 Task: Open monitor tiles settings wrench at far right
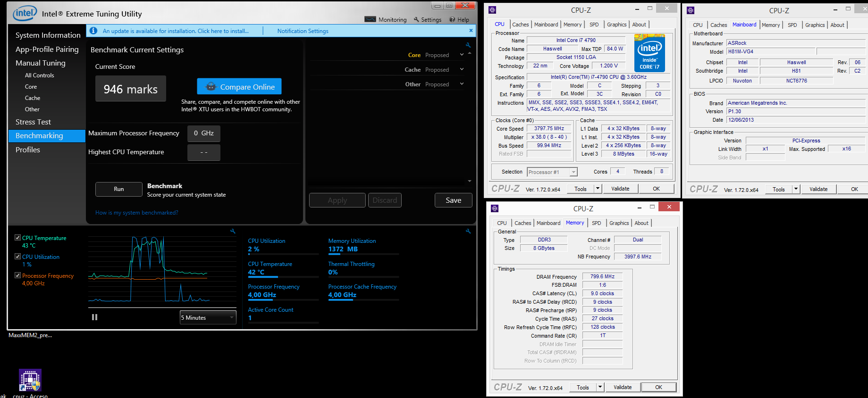pos(468,231)
